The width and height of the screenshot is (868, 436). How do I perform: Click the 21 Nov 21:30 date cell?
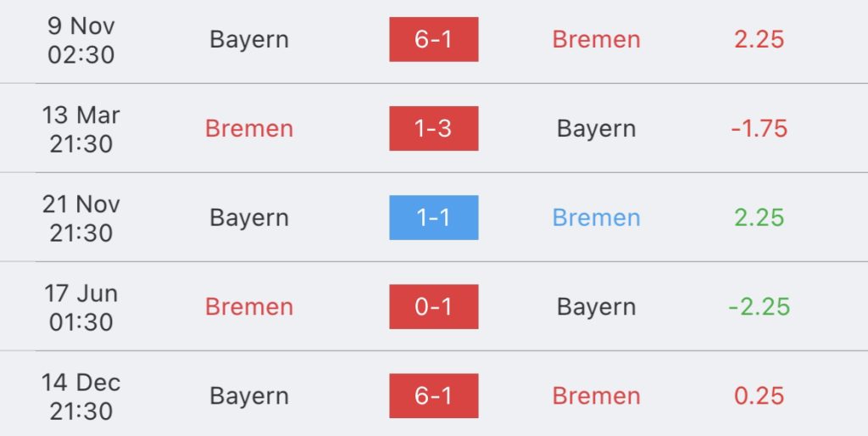[81, 218]
